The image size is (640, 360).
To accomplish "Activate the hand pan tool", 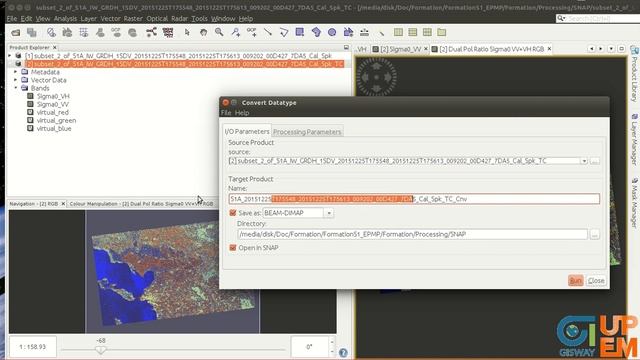I will coord(203,32).
